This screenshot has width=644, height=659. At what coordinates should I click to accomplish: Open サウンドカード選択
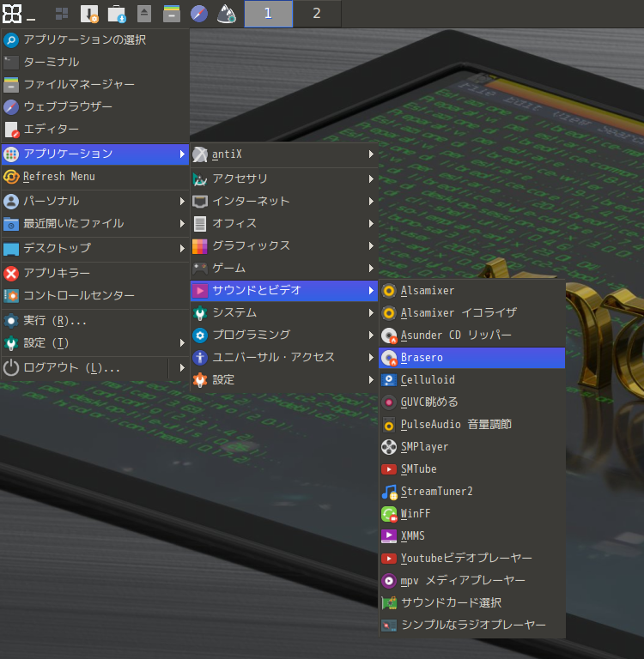[x=471, y=602]
